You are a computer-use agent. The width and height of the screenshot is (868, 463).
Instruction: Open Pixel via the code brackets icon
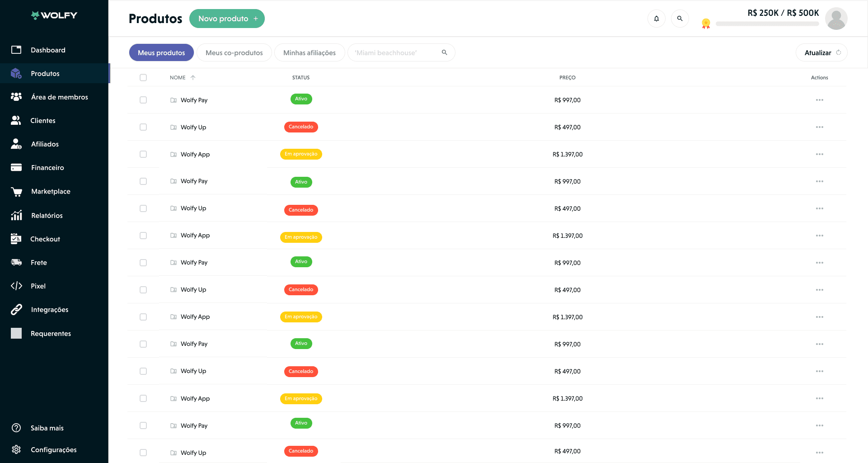click(x=17, y=286)
